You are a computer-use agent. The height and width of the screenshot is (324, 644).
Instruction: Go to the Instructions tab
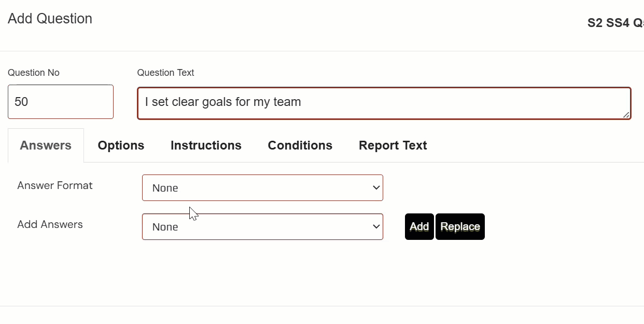point(206,145)
